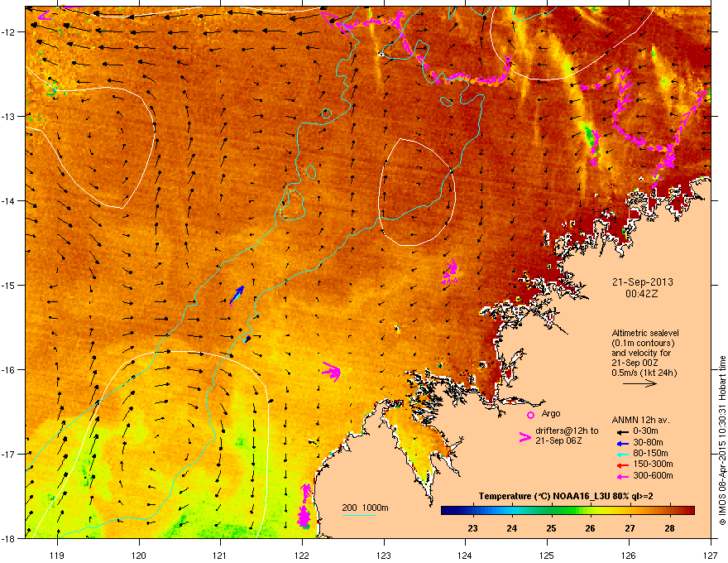This screenshot has height=563, width=728.
Task: Click the 119 longitude axis label
Action: click(x=57, y=555)
